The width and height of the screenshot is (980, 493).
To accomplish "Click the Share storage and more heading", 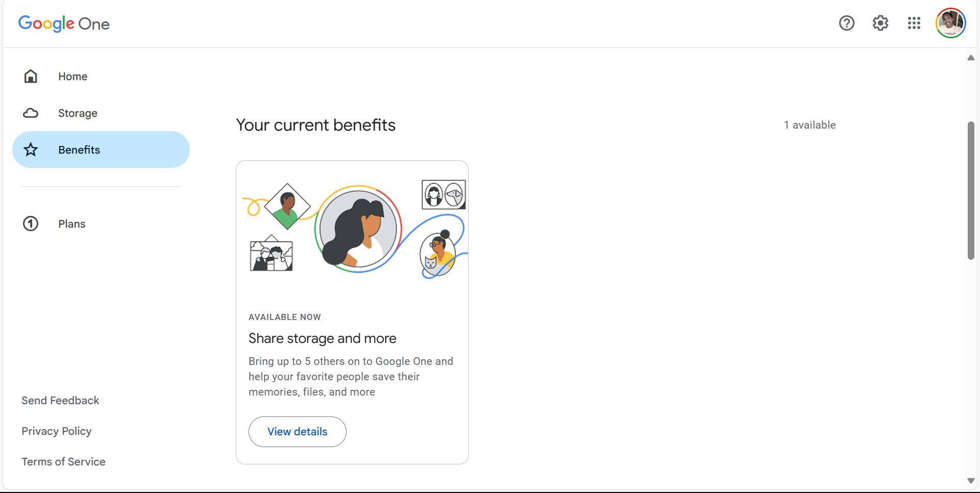I will tap(322, 338).
